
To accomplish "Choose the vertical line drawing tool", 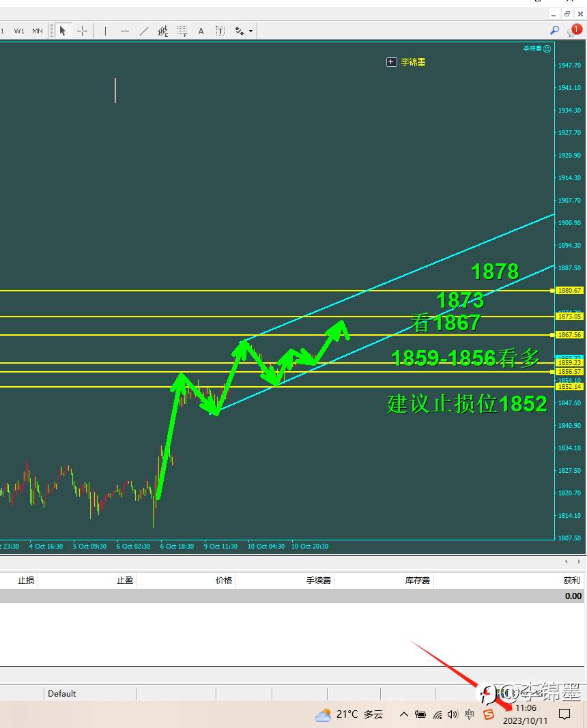I will point(105,31).
